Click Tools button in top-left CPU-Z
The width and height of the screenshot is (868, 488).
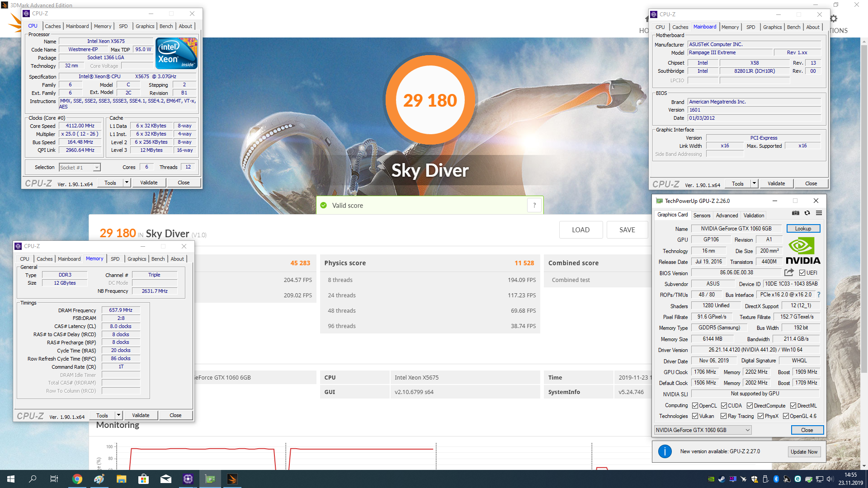(x=110, y=183)
